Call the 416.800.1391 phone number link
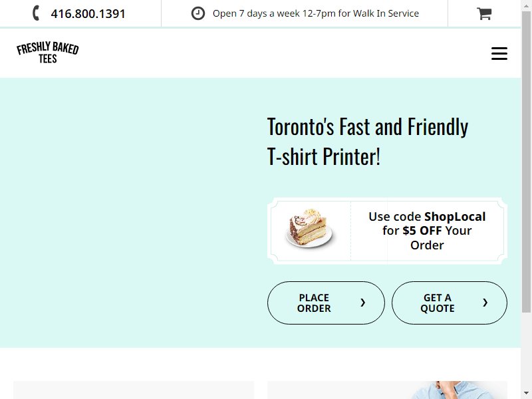Viewport: 532px width, 399px height. 88,14
